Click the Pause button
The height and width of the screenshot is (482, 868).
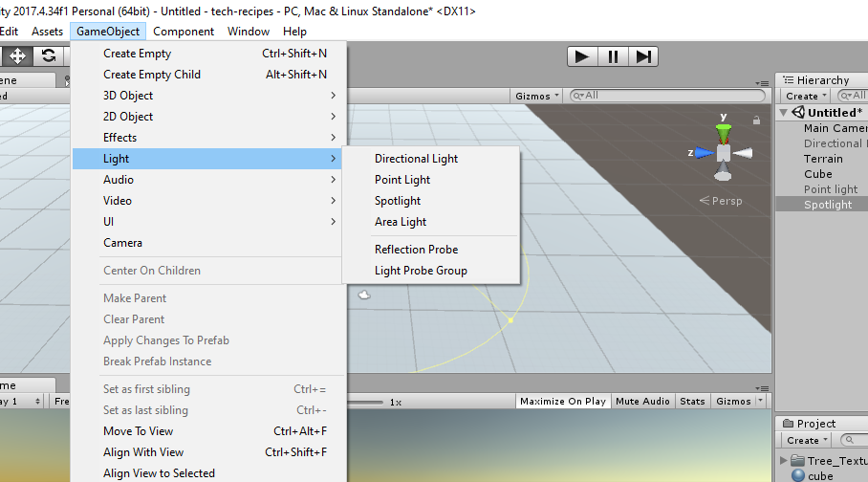click(613, 56)
